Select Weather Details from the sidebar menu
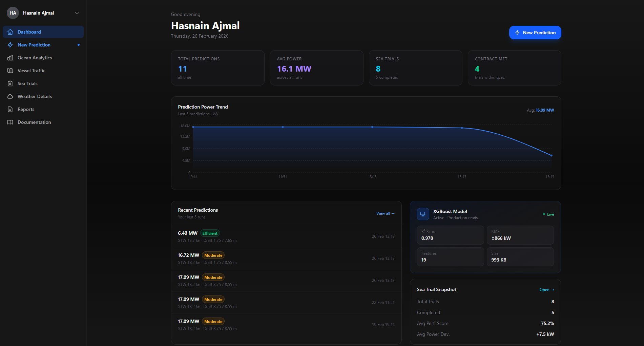The width and height of the screenshot is (644, 346). click(34, 96)
